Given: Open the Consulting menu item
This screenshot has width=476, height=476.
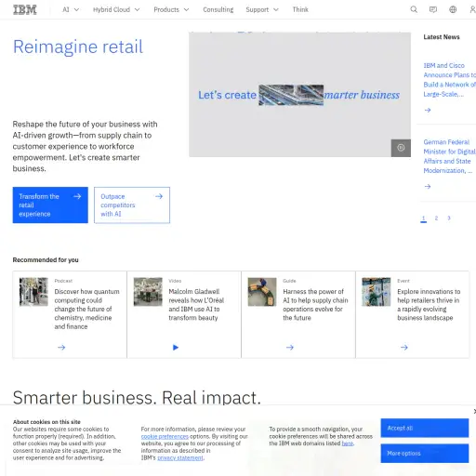Looking at the screenshot, I should (x=218, y=9).
